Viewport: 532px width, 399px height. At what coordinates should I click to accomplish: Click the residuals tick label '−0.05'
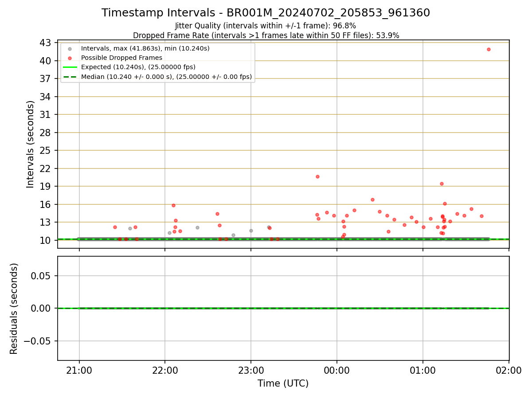pyautogui.click(x=38, y=341)
